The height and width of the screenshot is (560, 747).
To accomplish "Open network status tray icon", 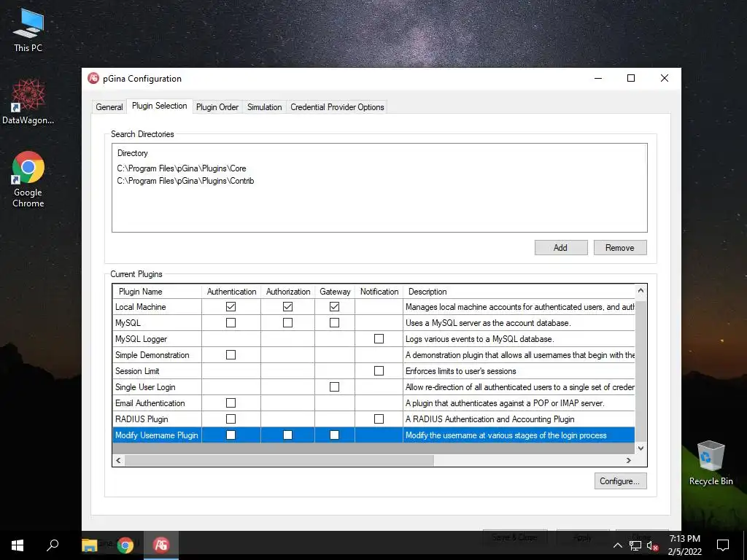I will coord(635,545).
